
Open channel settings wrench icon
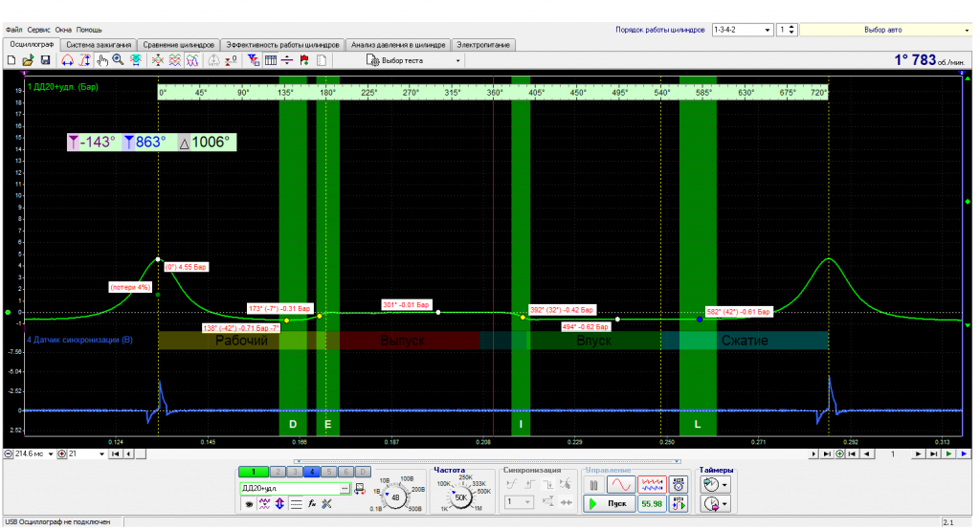coord(326,504)
